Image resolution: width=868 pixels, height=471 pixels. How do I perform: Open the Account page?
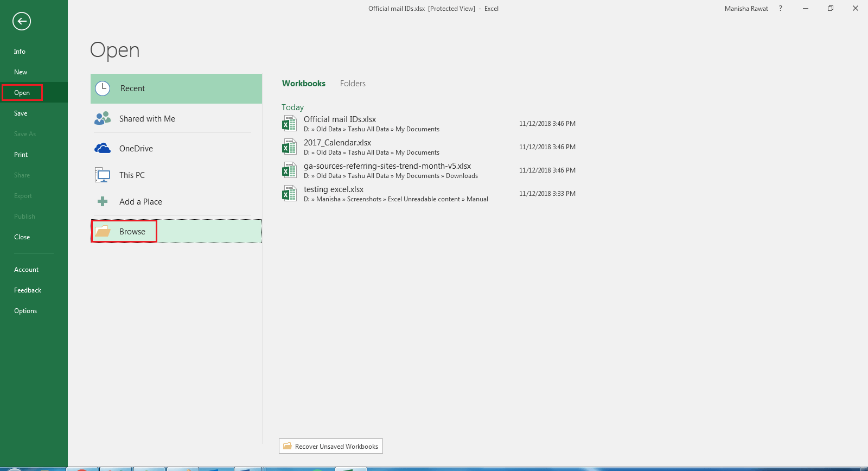point(34,270)
